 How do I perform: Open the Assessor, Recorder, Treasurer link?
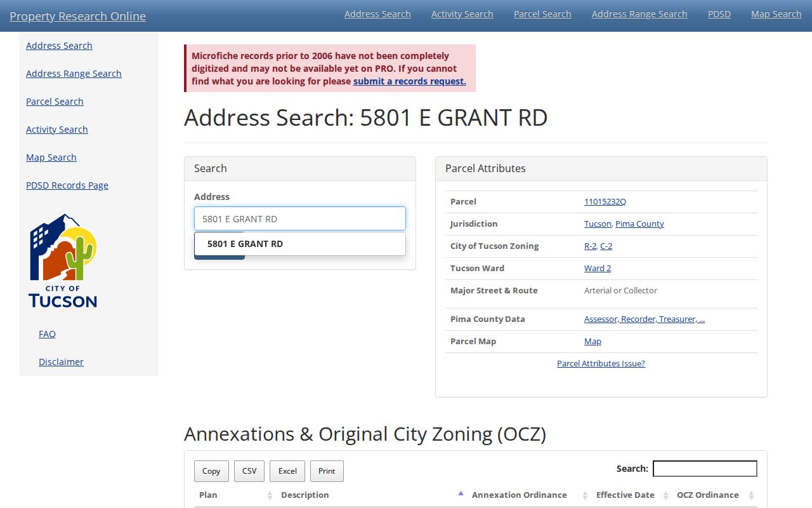point(645,319)
